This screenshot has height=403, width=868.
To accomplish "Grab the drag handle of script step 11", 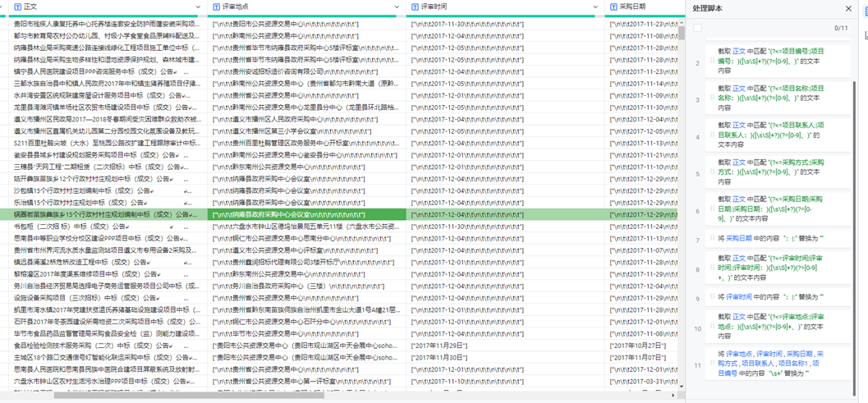I will tap(712, 364).
